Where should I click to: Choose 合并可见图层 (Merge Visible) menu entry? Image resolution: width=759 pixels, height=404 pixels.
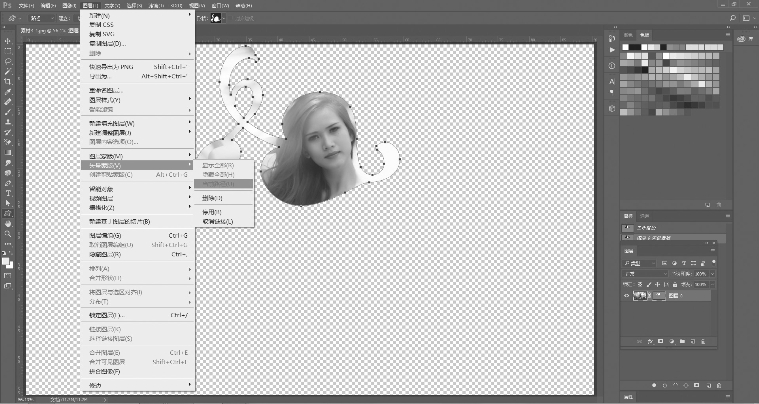pyautogui.click(x=108, y=362)
